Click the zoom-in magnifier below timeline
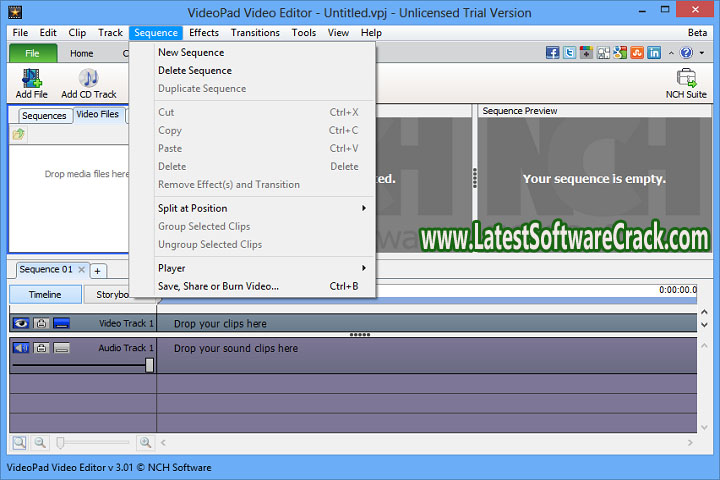Image resolution: width=720 pixels, height=480 pixels. (145, 442)
